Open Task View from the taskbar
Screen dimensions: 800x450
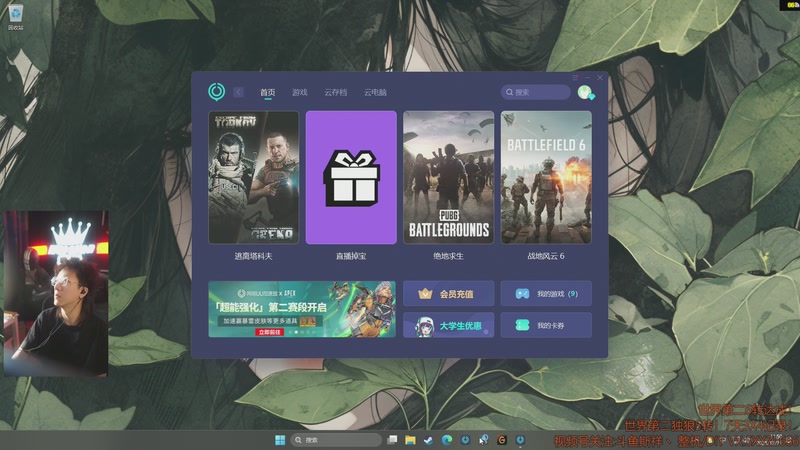tap(392, 440)
